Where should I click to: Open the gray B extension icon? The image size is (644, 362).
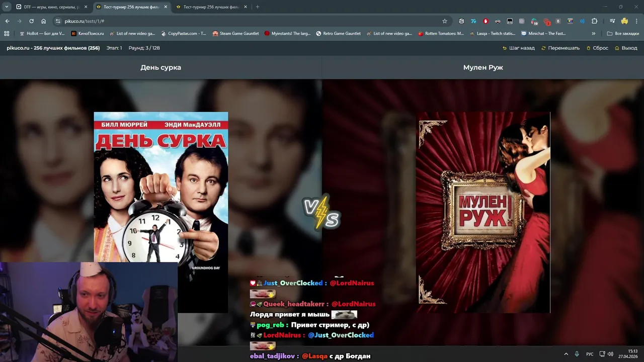558,21
